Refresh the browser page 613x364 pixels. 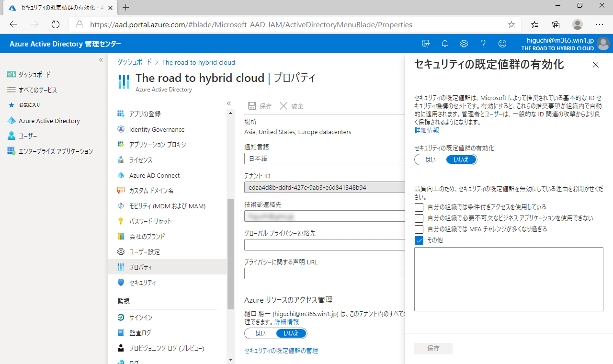coord(55,24)
